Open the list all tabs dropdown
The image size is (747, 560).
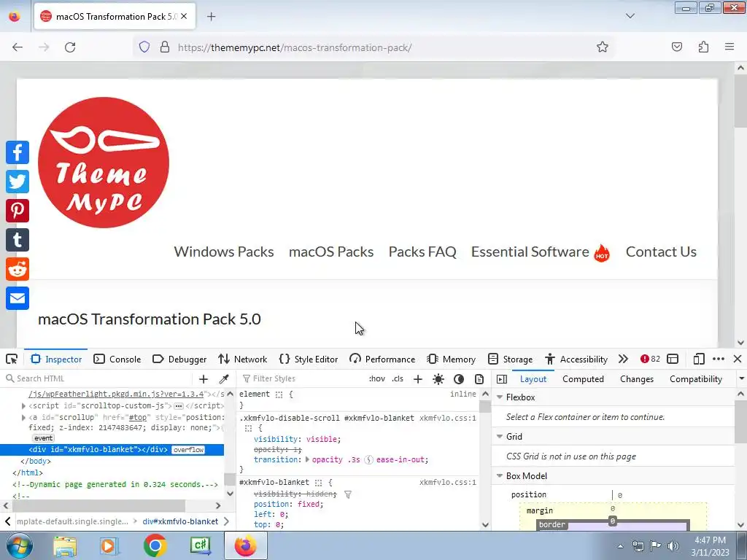click(x=630, y=16)
